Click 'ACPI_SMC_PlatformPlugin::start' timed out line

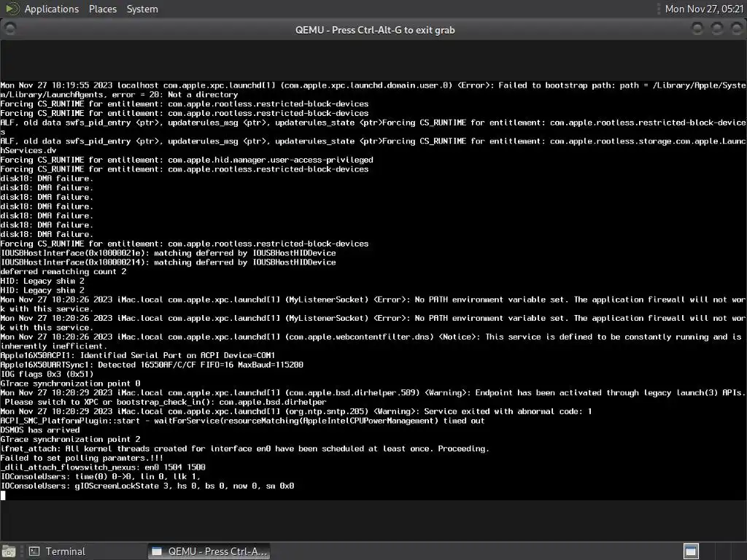(x=242, y=421)
